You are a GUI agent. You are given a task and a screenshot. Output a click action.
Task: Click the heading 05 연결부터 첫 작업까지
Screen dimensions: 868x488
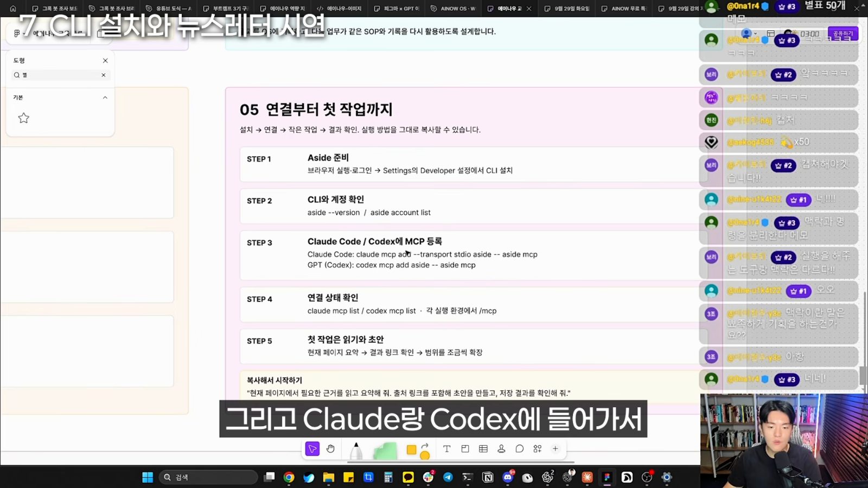pyautogui.click(x=316, y=110)
